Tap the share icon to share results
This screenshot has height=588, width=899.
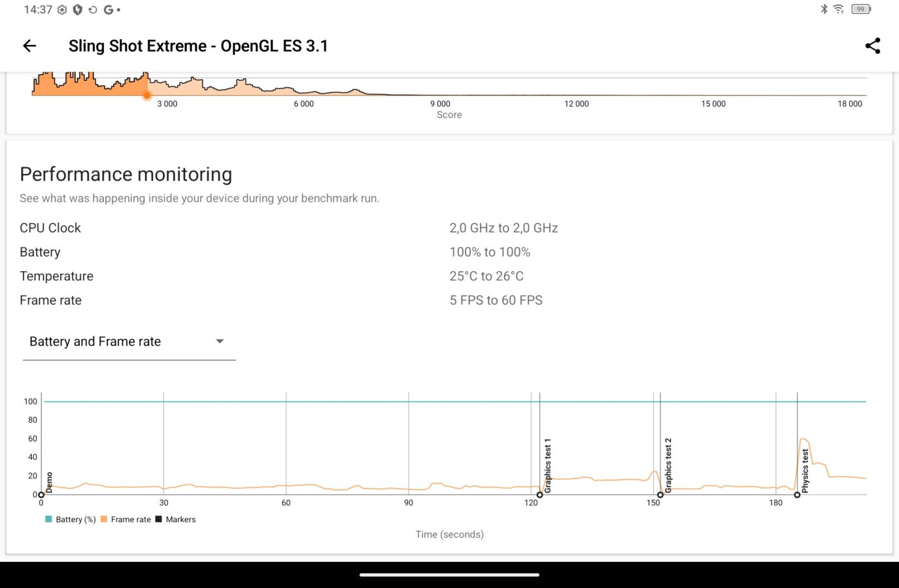(872, 46)
